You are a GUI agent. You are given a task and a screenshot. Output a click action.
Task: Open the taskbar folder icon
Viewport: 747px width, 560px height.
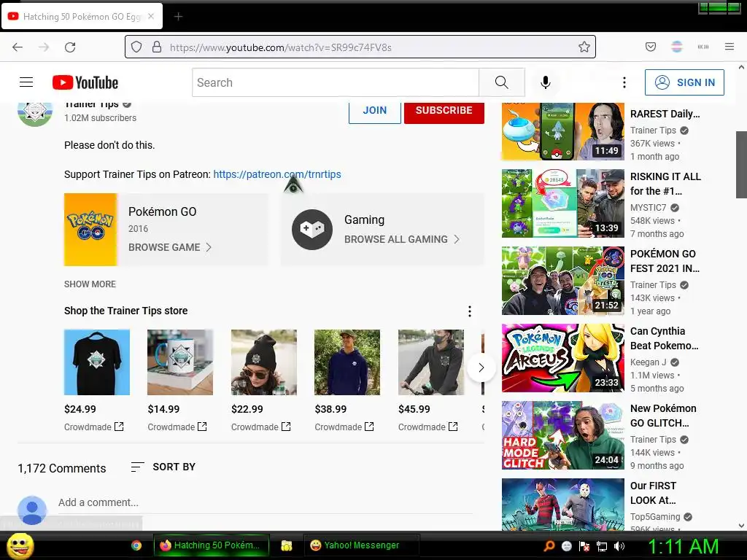click(286, 545)
